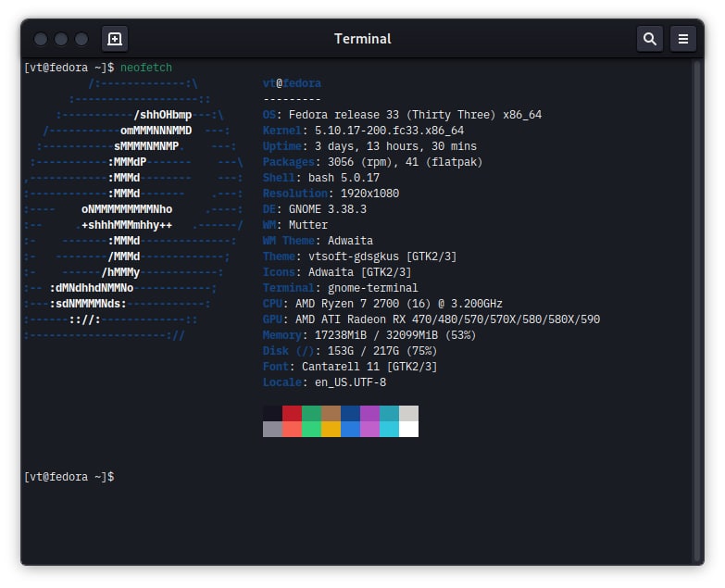The width and height of the screenshot is (725, 588).
Task: Click the pink-violet swatch in the bottom row
Action: point(369,429)
